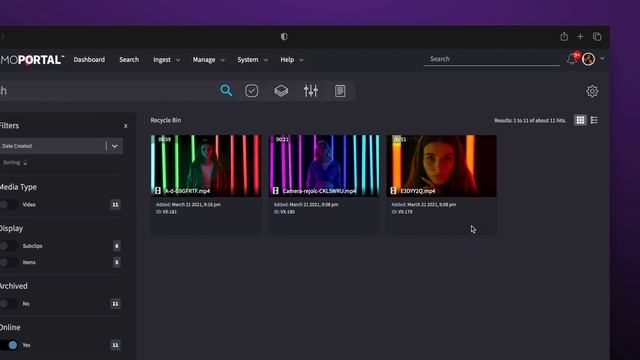640x360 pixels.
Task: Click the privacy shield icon in address bar
Action: [x=284, y=37]
